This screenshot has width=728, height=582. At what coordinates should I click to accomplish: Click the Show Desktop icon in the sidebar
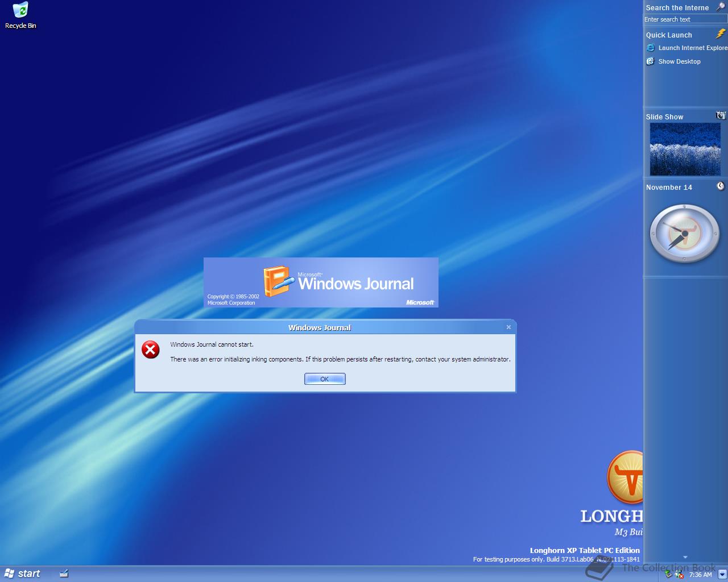coord(651,61)
